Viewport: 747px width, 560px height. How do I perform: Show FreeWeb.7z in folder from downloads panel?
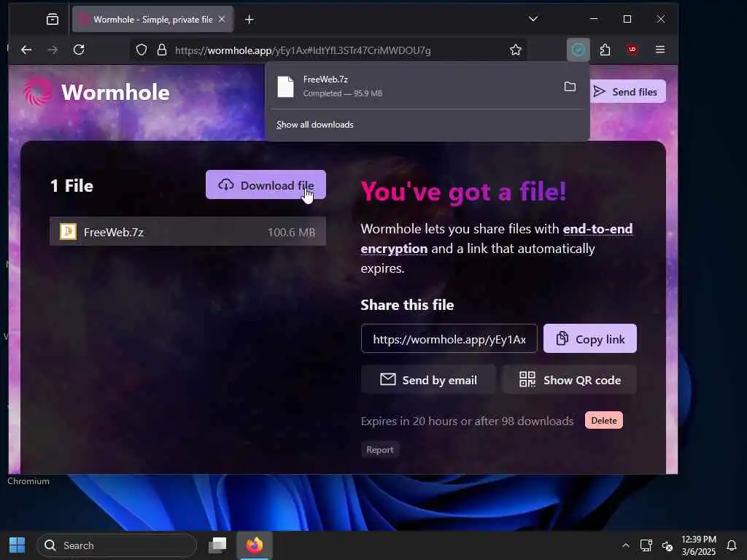[x=570, y=87]
